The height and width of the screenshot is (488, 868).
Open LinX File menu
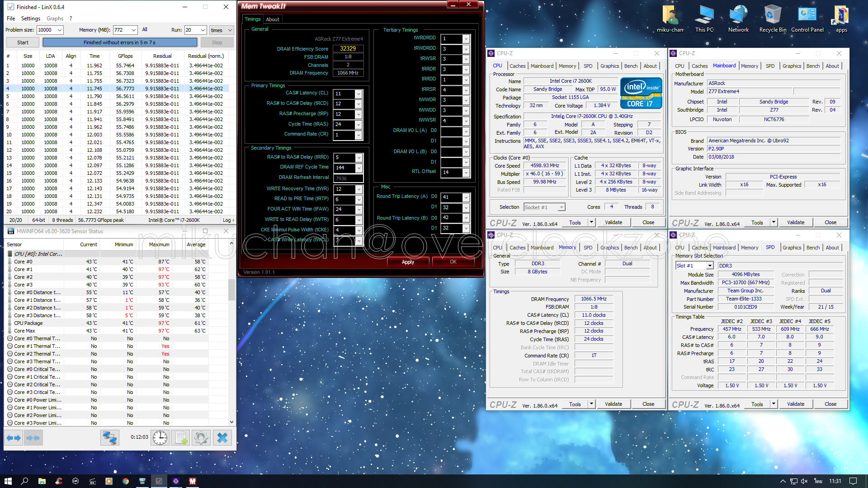11,19
